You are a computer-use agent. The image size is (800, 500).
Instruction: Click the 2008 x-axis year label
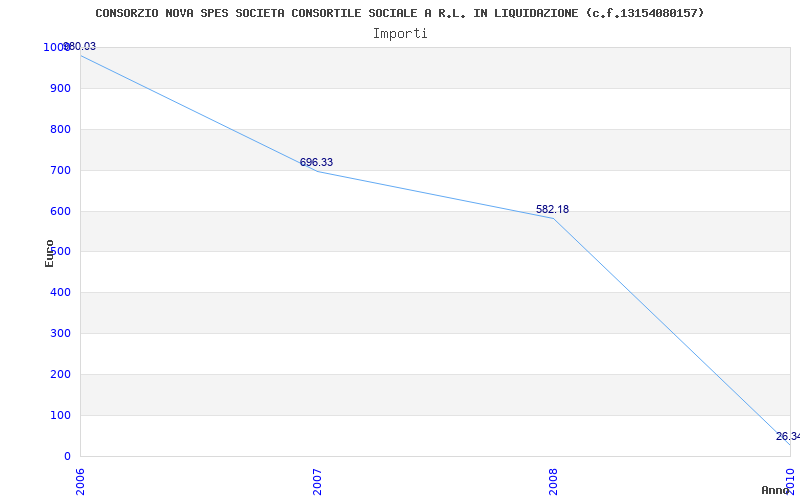(553, 482)
